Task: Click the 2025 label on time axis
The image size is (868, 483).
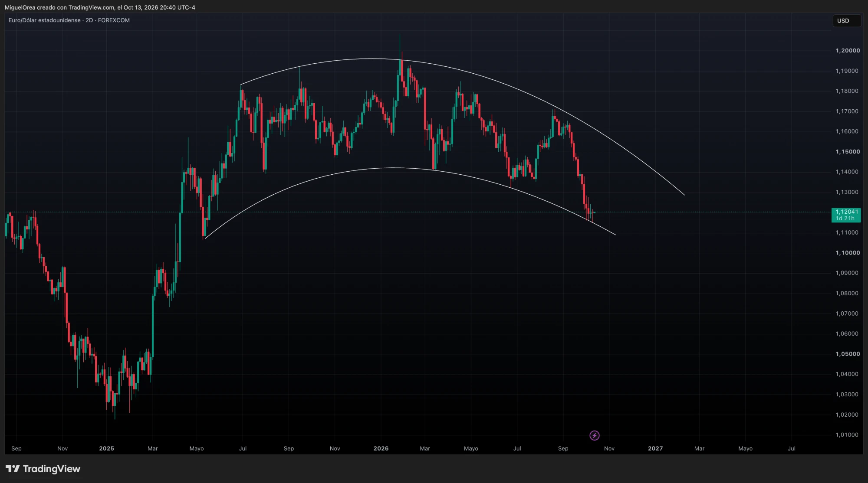Action: click(106, 448)
